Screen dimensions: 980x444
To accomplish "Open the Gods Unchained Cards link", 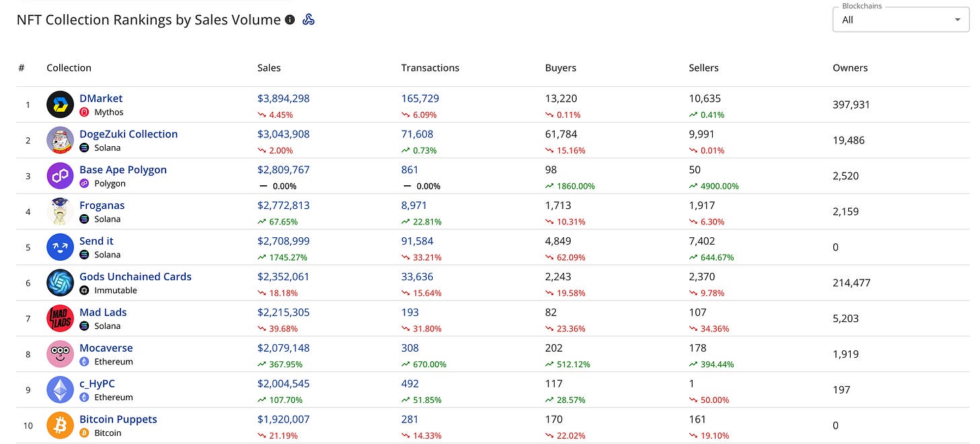I will coord(135,277).
